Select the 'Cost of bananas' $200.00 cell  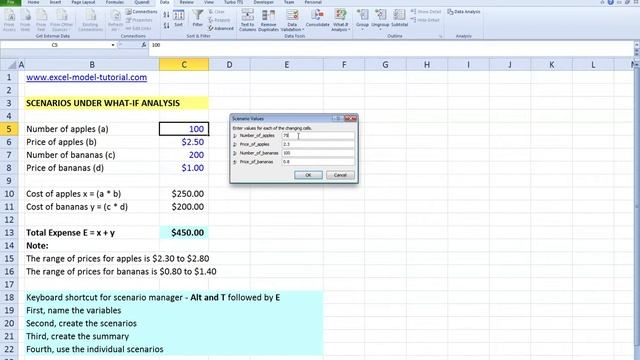184,207
